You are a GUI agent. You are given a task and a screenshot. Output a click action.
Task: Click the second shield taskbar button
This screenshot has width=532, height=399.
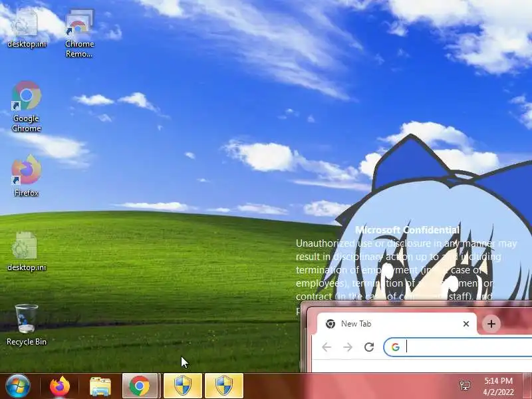[x=224, y=386]
